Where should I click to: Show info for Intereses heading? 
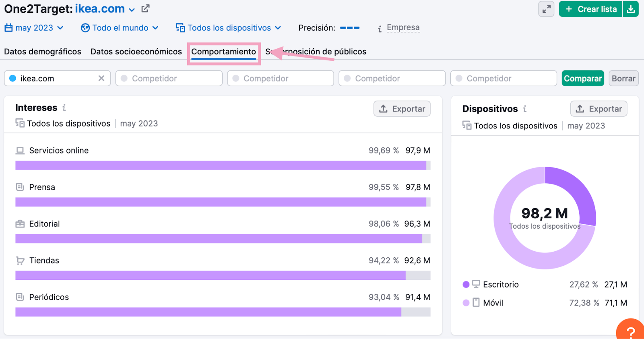64,107
